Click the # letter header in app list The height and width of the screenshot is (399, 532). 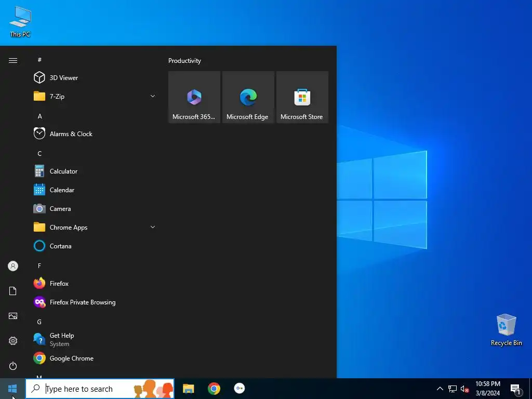[39, 60]
